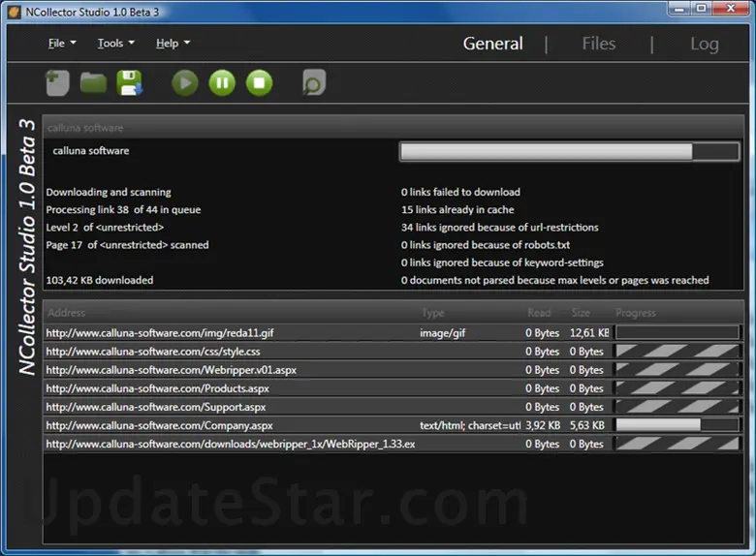Screen dimensions: 756x556
Task: Click the documents not parsed status line
Action: (554, 280)
